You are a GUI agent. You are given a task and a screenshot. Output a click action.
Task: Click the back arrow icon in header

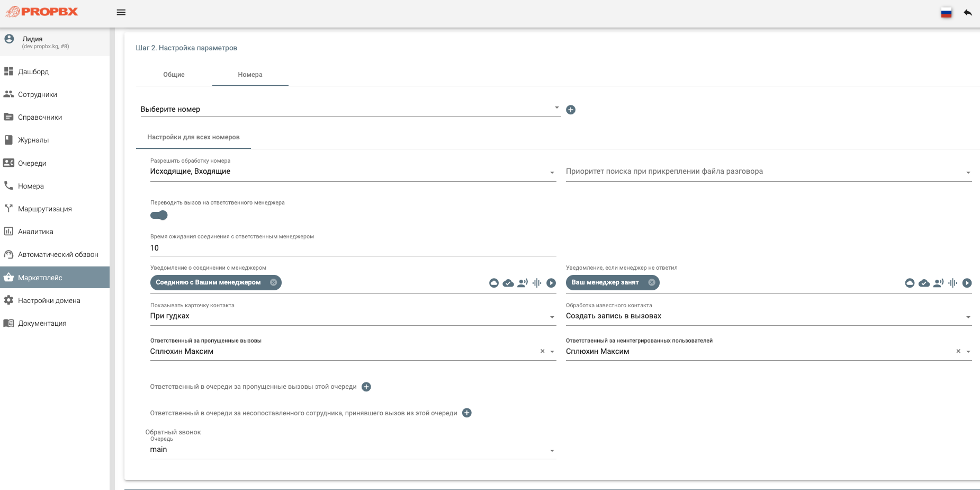pos(968,12)
